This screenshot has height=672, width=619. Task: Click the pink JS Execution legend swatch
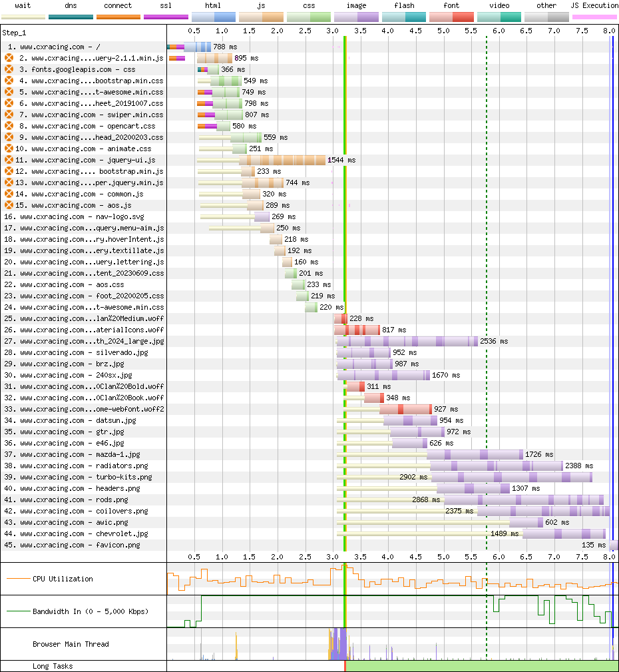[x=594, y=17]
